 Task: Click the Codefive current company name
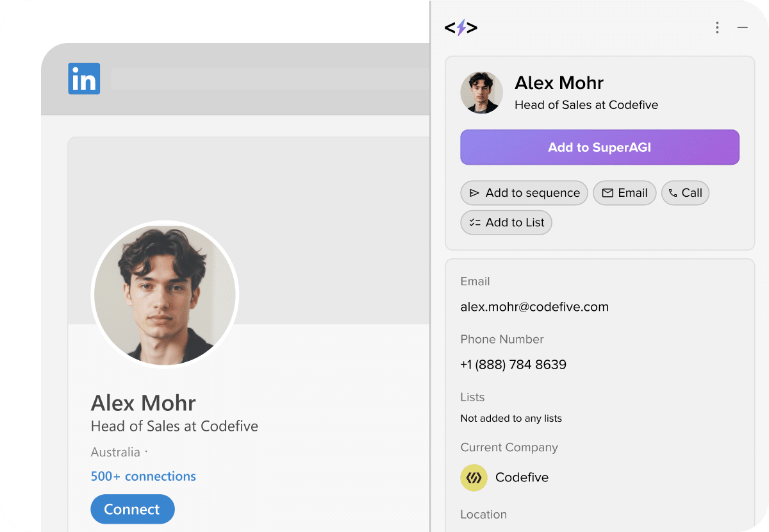click(x=522, y=478)
